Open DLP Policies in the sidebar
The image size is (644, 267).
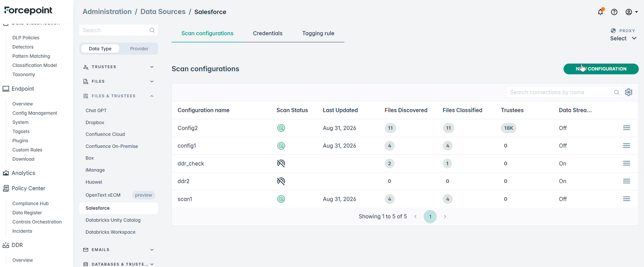[x=26, y=37]
